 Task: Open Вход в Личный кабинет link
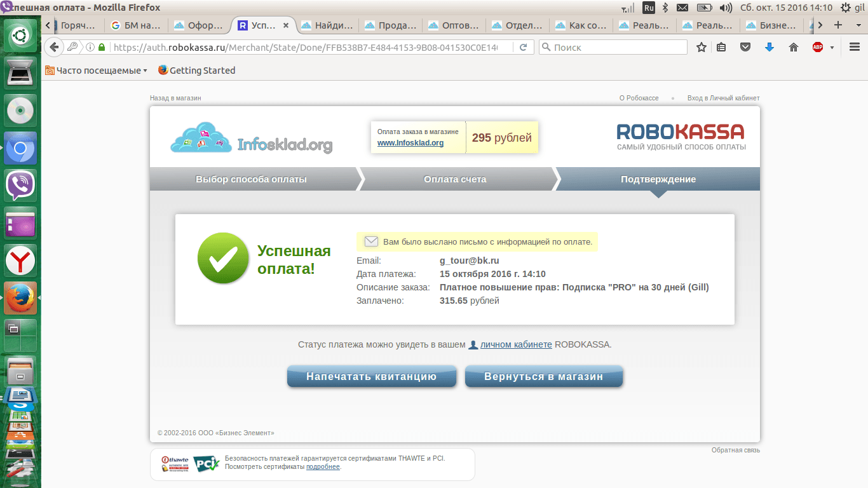[x=724, y=98]
